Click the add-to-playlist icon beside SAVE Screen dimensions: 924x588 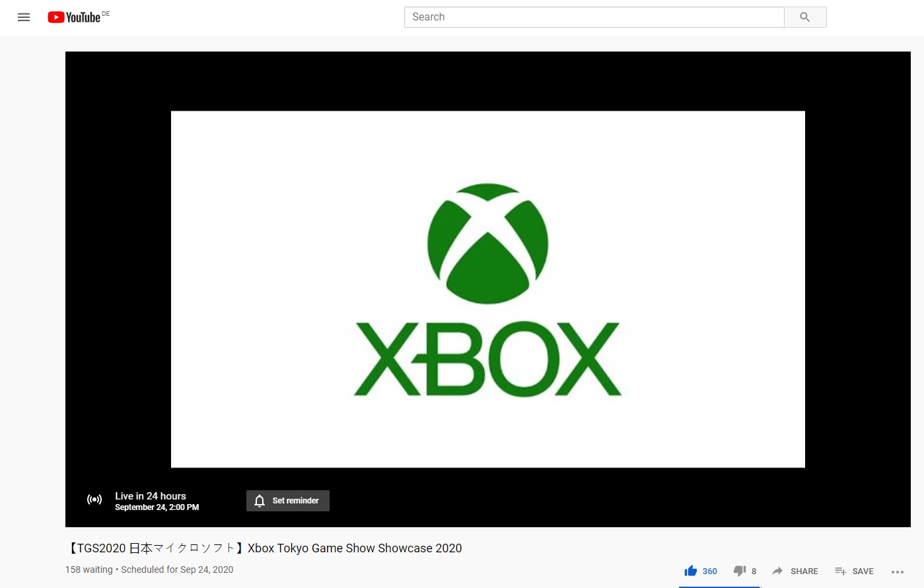840,571
